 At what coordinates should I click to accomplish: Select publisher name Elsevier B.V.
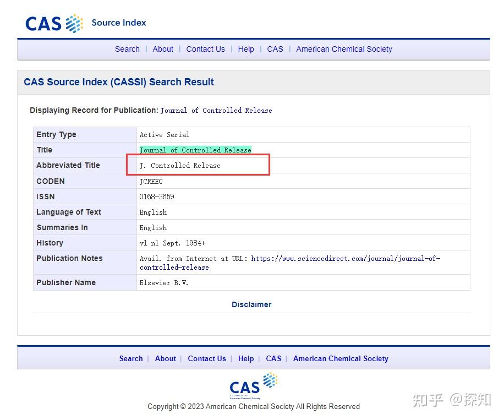[x=164, y=283]
